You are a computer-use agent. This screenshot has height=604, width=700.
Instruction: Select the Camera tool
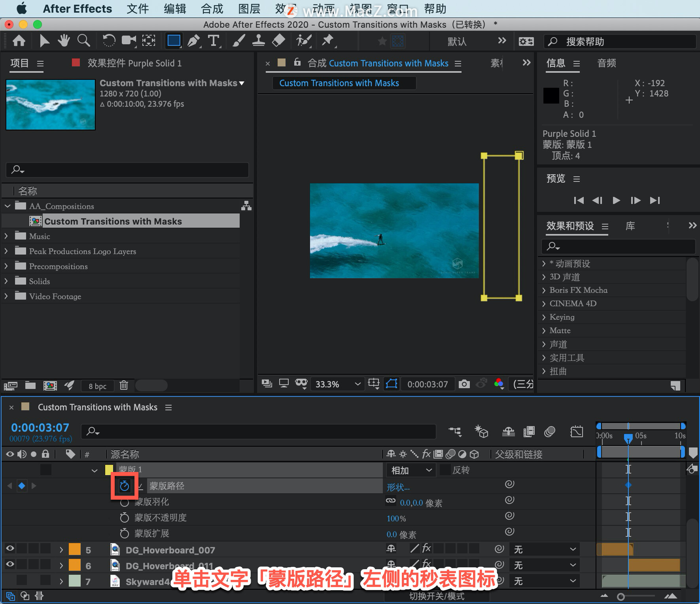click(129, 40)
